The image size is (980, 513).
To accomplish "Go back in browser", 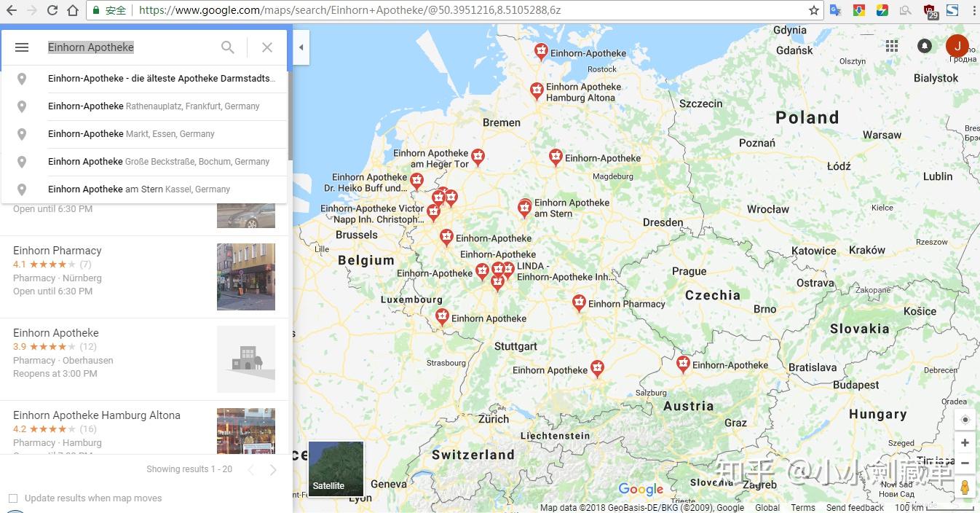I will [12, 11].
